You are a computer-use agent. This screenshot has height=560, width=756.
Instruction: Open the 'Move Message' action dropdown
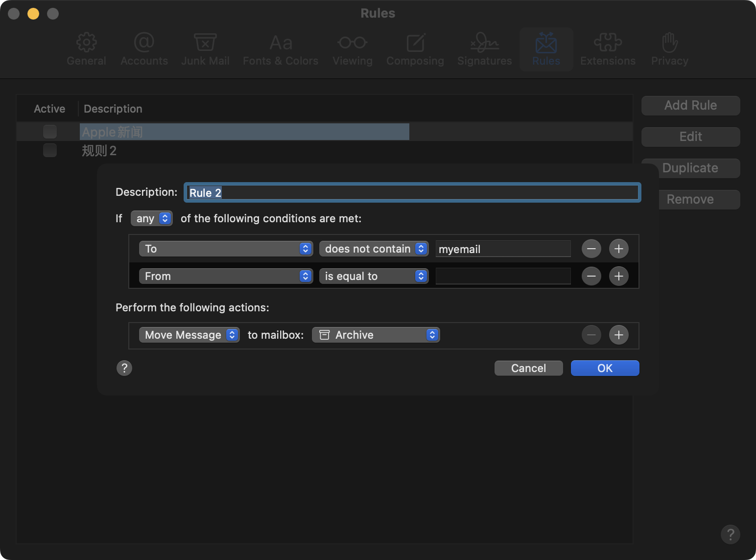(x=189, y=335)
